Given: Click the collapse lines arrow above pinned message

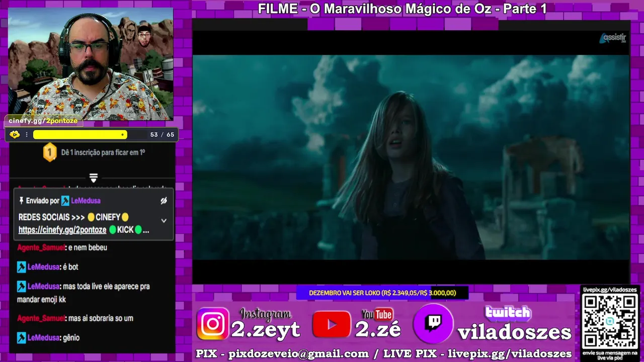Looking at the screenshot, I should (x=94, y=178).
